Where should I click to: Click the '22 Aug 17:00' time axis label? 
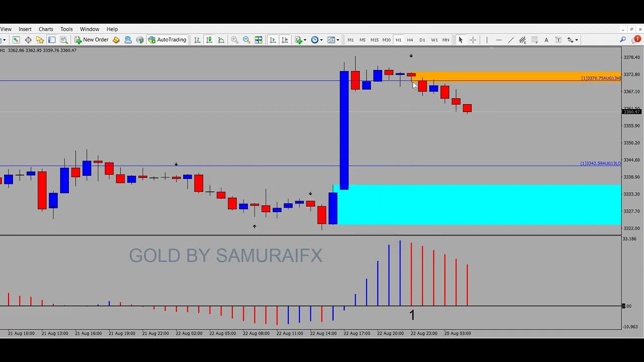point(357,333)
